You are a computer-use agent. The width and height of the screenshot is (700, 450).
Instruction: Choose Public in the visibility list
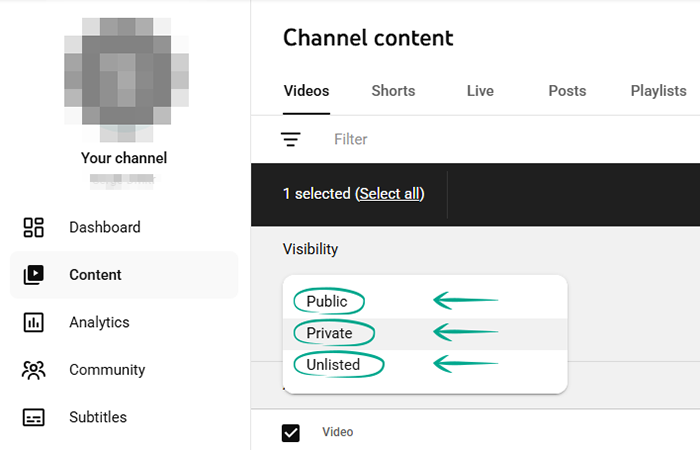[328, 301]
